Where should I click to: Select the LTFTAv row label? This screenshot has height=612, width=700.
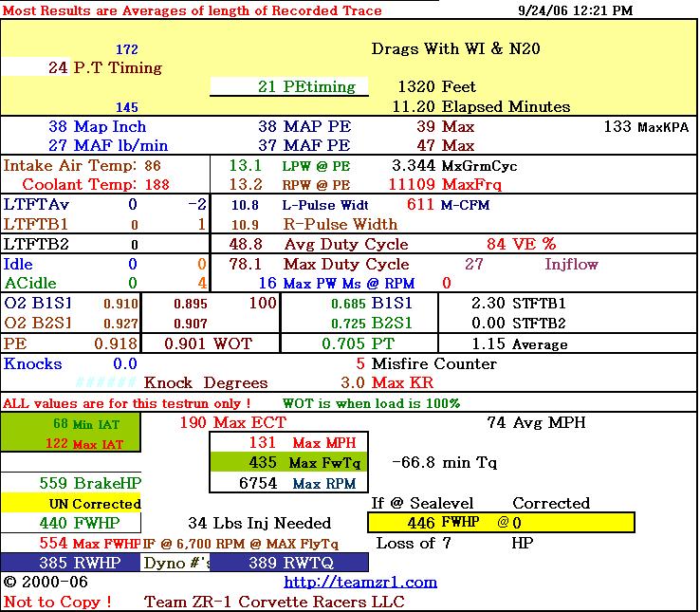(x=36, y=205)
